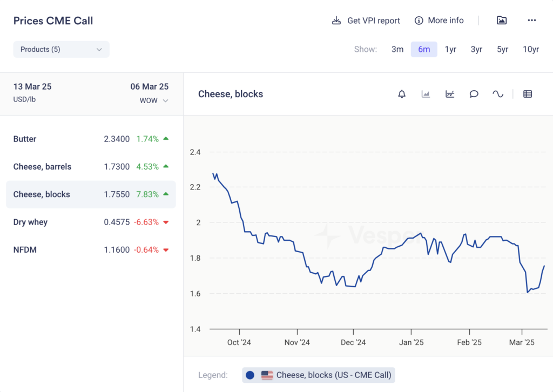This screenshot has width=553, height=392.
Task: Select the Dry whey product row
Action: pos(30,222)
